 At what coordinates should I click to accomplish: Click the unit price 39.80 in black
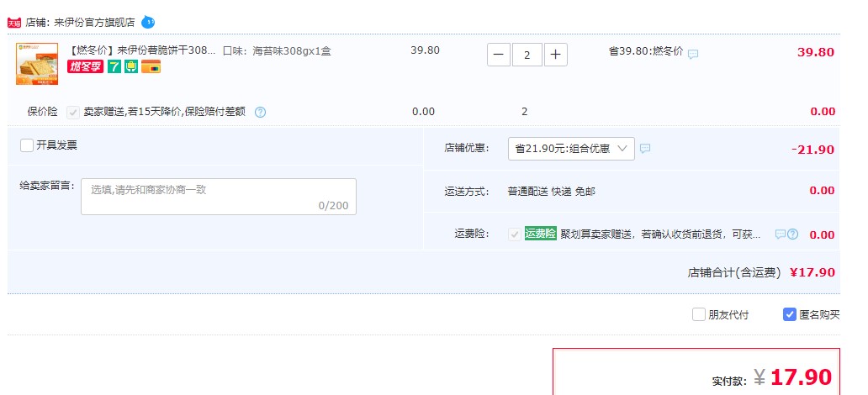[425, 50]
